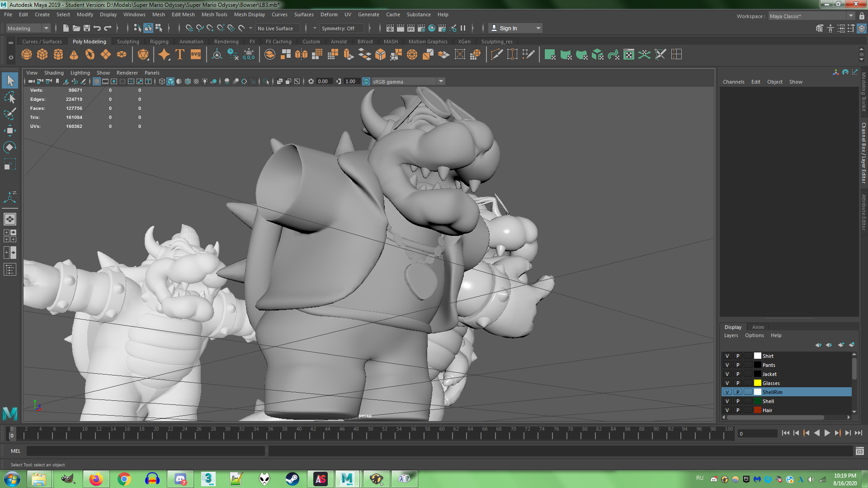The width and height of the screenshot is (868, 488).
Task: Open the No Live Surface field
Action: click(278, 28)
